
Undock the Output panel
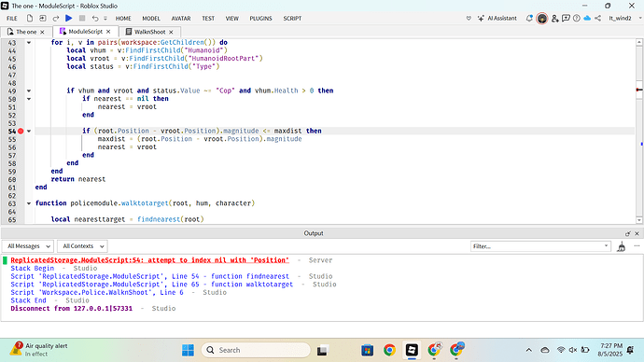[627, 233]
